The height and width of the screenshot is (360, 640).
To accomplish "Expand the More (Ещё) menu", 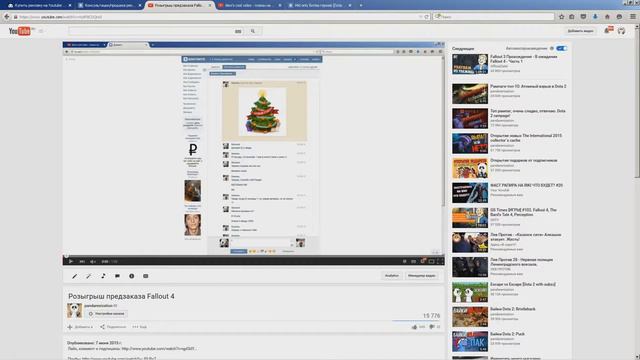I will click(140, 327).
